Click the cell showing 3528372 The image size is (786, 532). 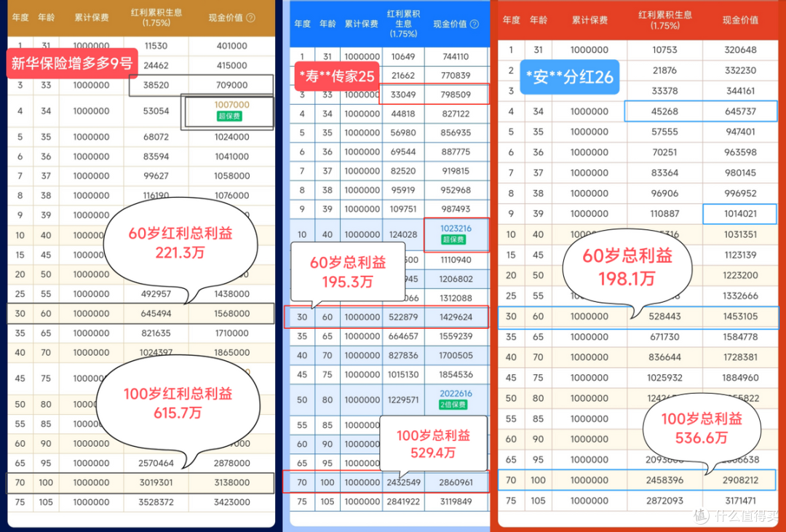pyautogui.click(x=156, y=502)
